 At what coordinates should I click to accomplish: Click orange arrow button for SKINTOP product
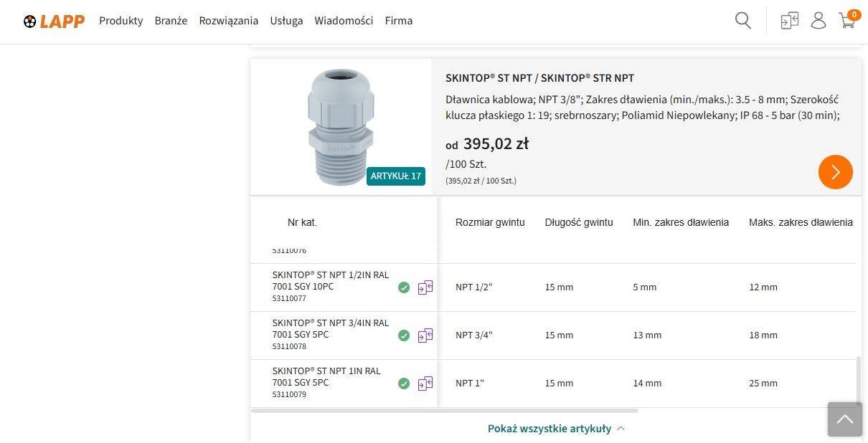click(835, 172)
